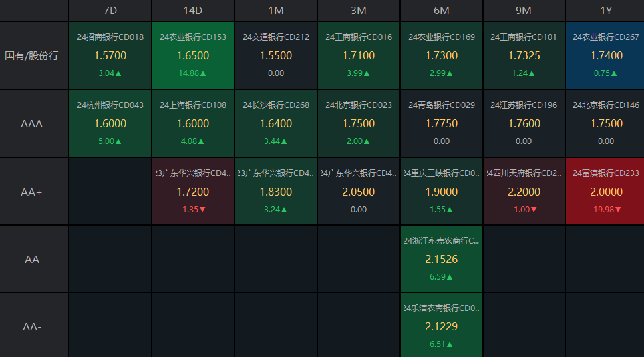644x357 pixels.
Task: Click the 24江苏银行CD196 cell
Action: coord(524,123)
